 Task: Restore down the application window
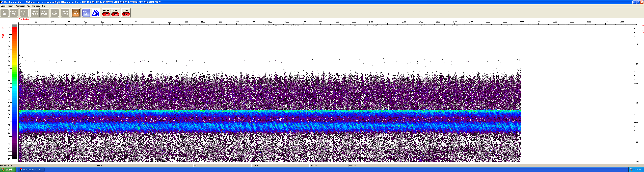[638, 2]
